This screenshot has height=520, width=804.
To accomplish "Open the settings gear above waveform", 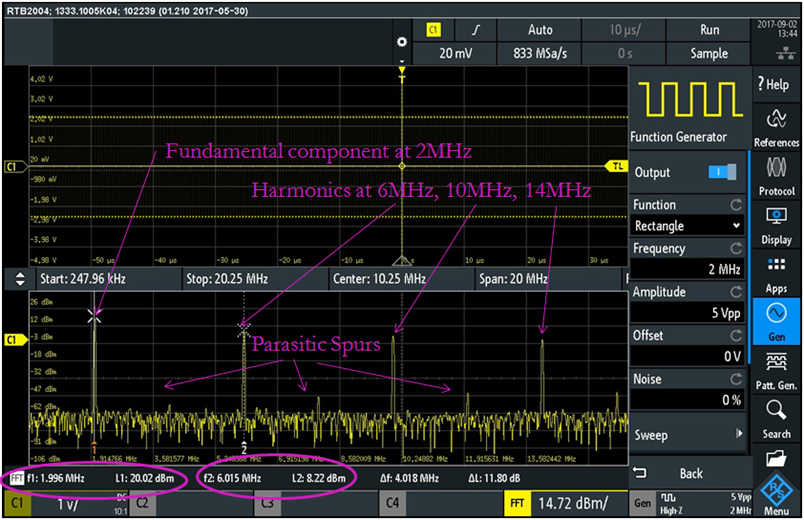I will [x=402, y=42].
